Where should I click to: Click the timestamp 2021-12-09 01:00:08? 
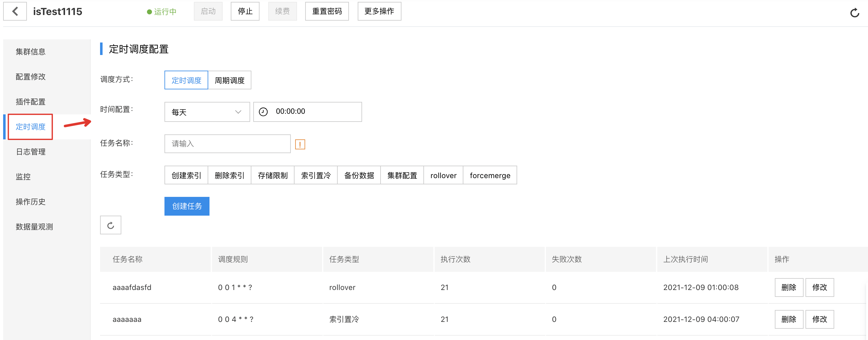point(701,287)
